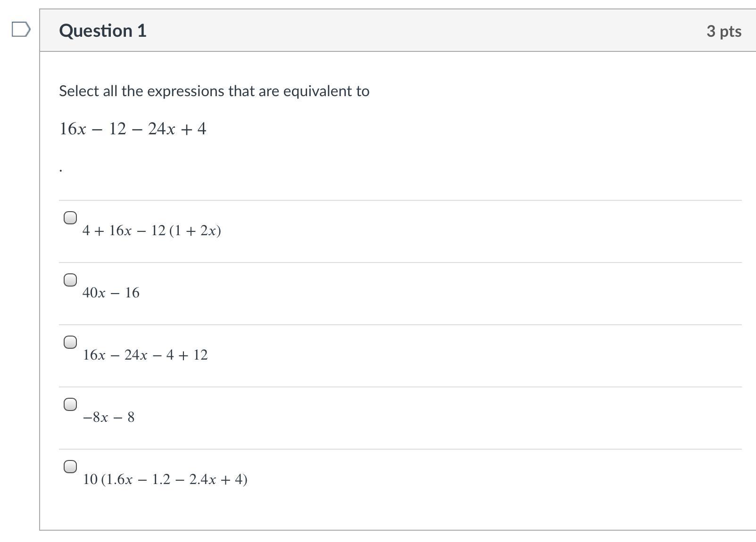Image resolution: width=756 pixels, height=542 pixels.
Task: Select the answer text −8x − 8
Action: tap(108, 417)
